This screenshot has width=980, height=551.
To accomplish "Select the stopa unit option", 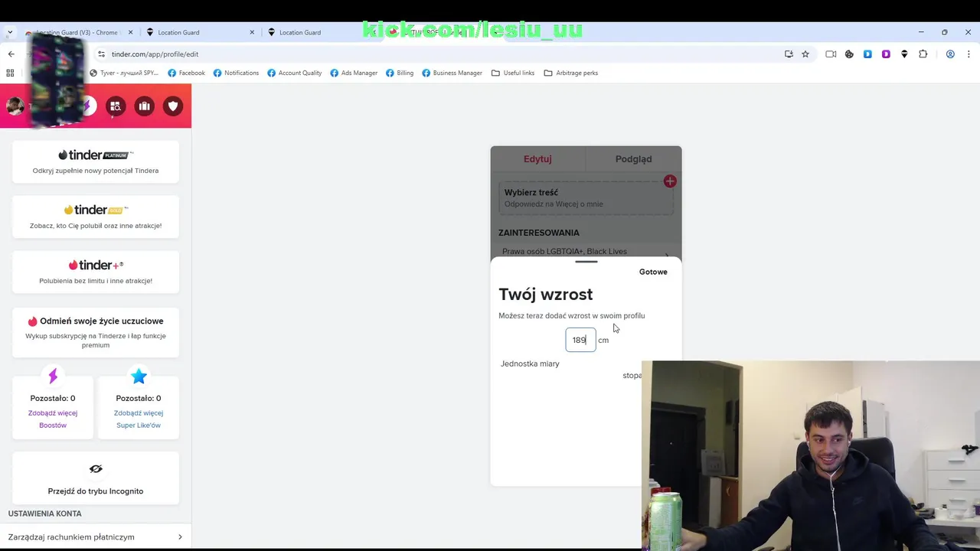I will 632,376.
